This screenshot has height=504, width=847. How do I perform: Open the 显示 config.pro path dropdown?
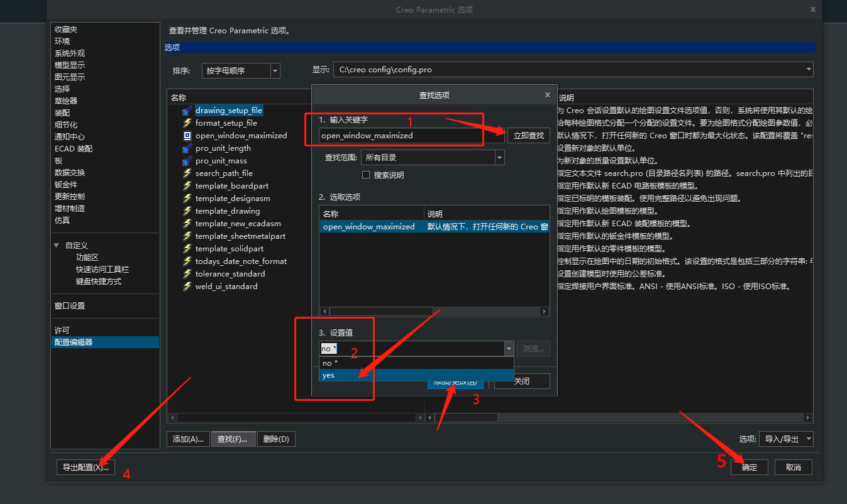pos(808,70)
